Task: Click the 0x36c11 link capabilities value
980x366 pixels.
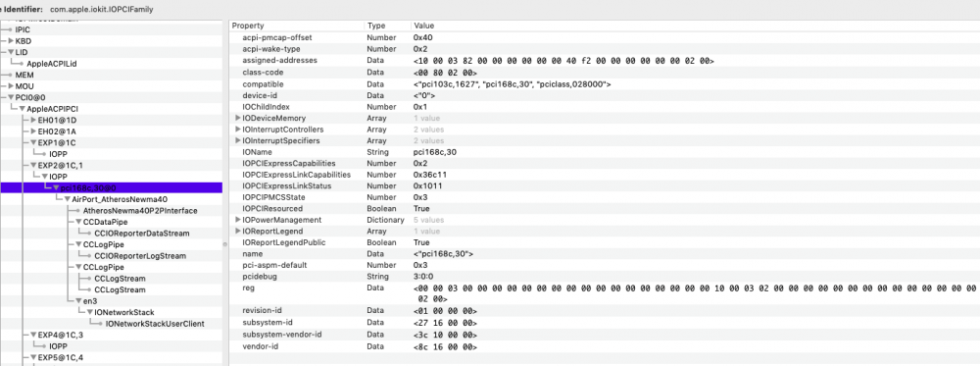Action: [x=429, y=175]
